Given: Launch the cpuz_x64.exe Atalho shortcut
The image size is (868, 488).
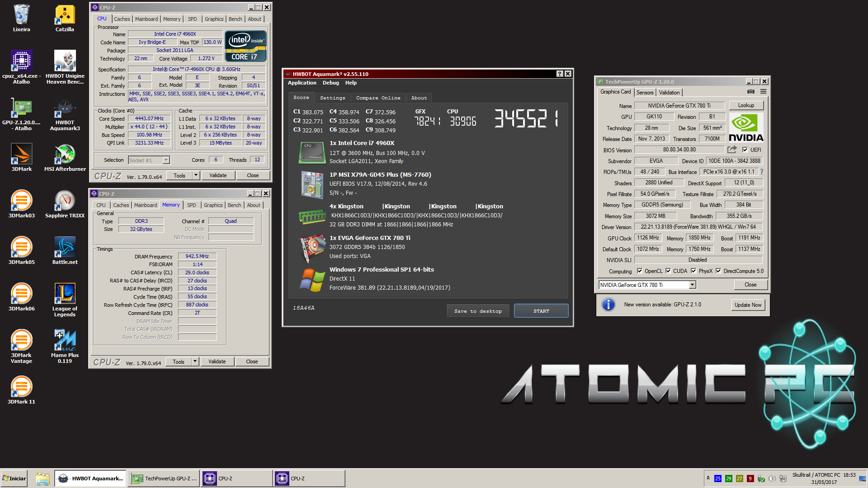Looking at the screenshot, I should pos(21,67).
